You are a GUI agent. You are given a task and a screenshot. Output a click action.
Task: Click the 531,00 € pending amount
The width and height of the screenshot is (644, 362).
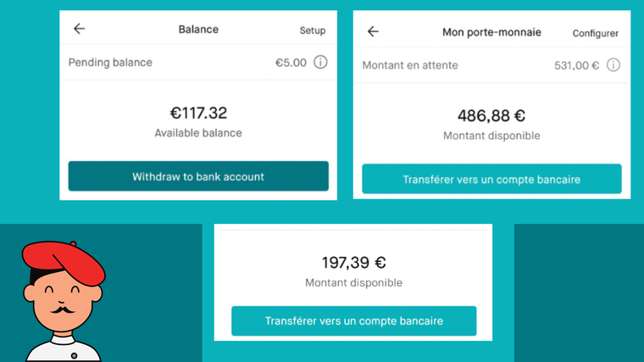pyautogui.click(x=577, y=65)
